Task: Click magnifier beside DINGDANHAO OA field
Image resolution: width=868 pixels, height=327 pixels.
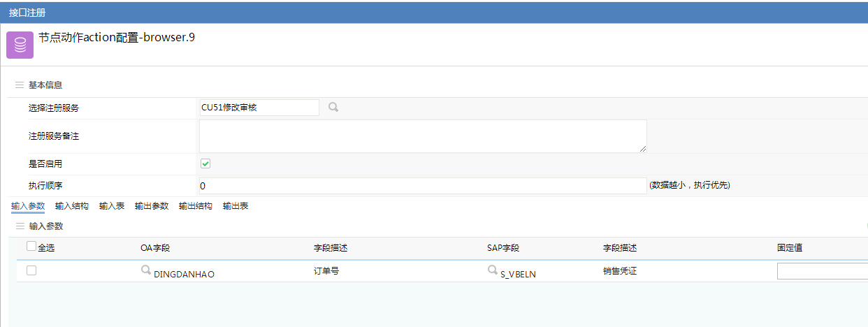Action: click(x=146, y=270)
